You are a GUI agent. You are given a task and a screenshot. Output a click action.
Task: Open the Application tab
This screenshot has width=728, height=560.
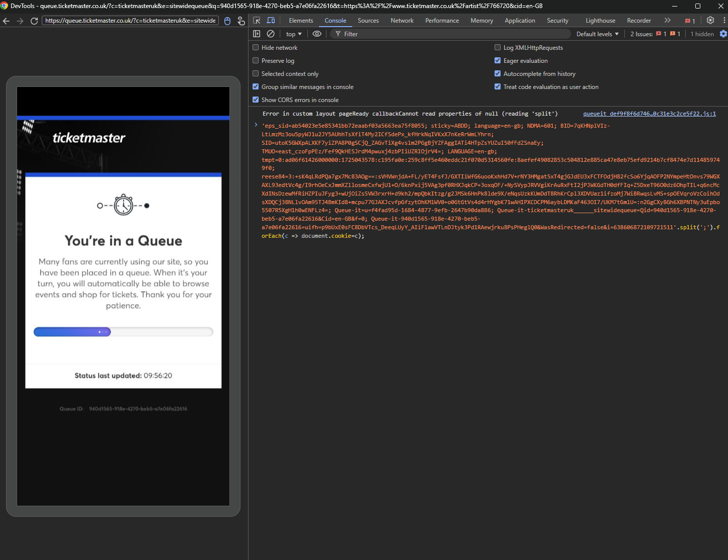pyautogui.click(x=520, y=21)
